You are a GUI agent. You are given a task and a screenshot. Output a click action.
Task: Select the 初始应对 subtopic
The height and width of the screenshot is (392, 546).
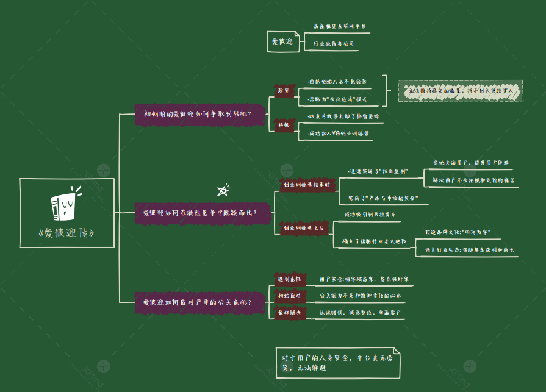click(x=289, y=296)
